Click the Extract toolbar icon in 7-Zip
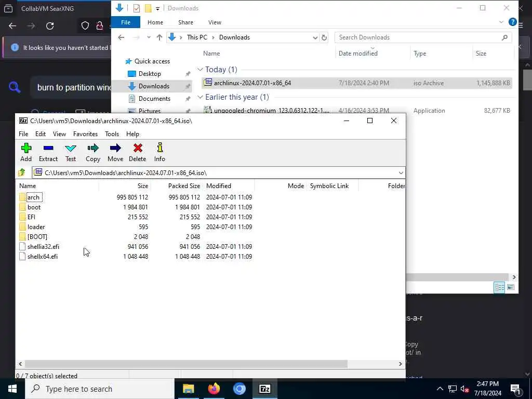The width and height of the screenshot is (532, 399). click(x=48, y=152)
